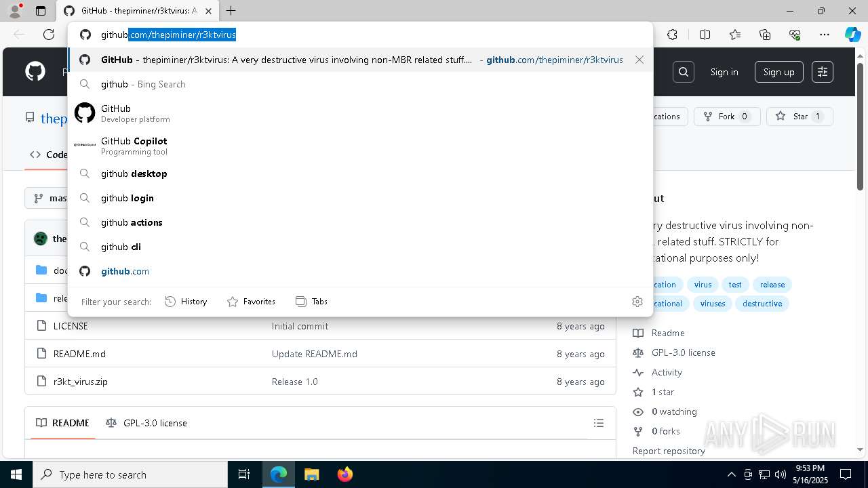Choose GitHub Copilot Programming tool suggestion
The width and height of the screenshot is (868, 488).
point(359,146)
